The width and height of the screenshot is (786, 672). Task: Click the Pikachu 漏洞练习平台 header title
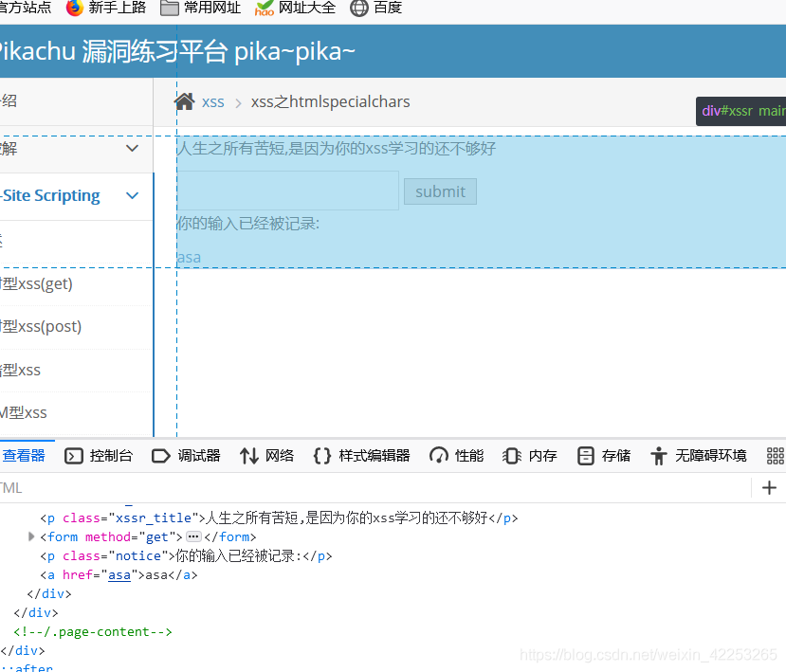[x=175, y=51]
